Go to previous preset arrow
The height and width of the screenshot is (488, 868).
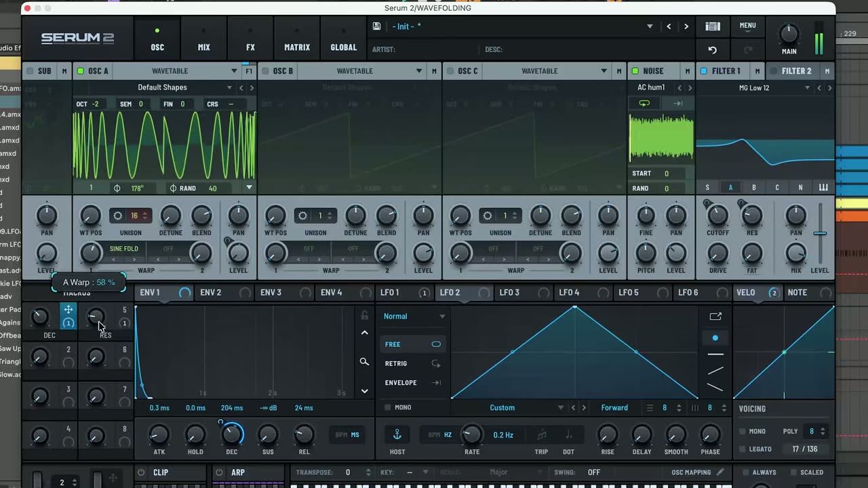tap(669, 26)
